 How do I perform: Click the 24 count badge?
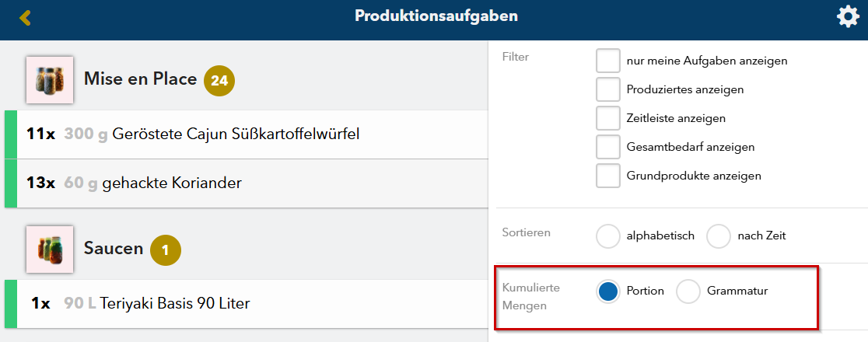(219, 80)
